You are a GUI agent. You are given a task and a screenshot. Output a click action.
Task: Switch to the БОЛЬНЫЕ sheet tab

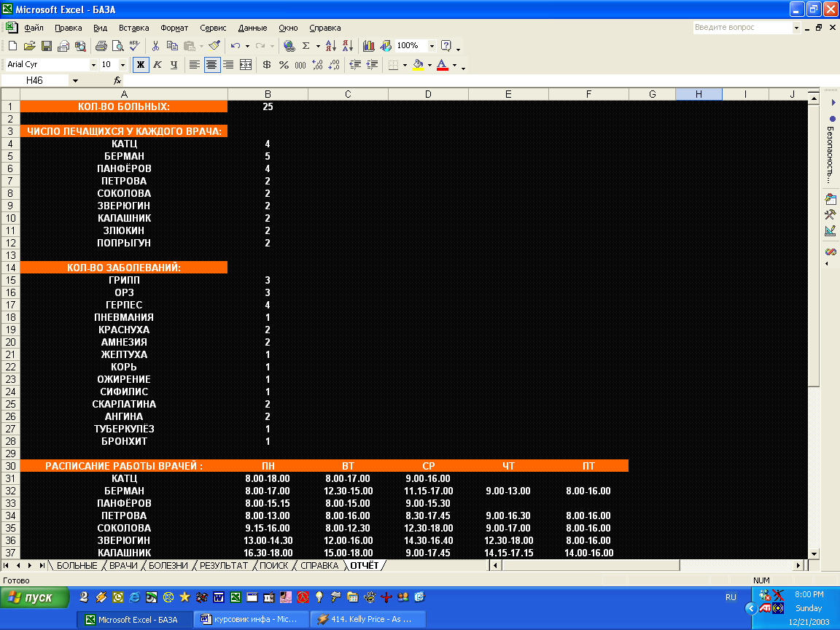(77, 566)
